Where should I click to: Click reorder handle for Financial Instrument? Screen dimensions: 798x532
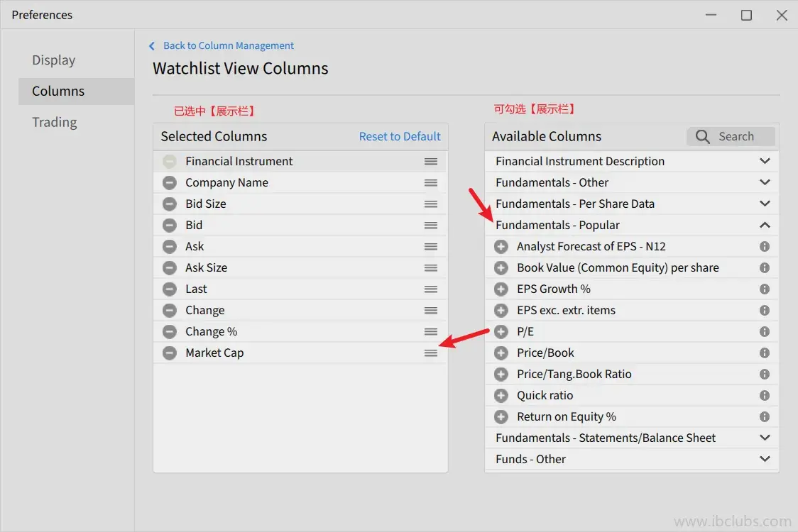click(431, 161)
